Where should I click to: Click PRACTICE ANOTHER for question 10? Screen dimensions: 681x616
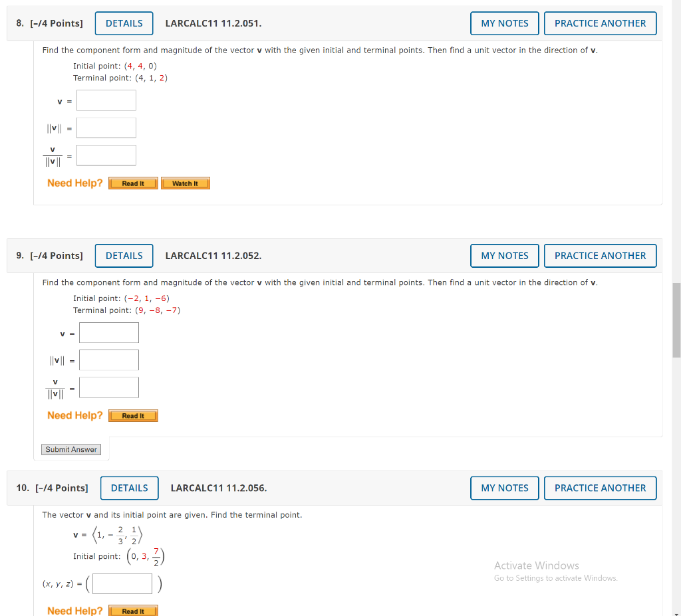point(600,488)
